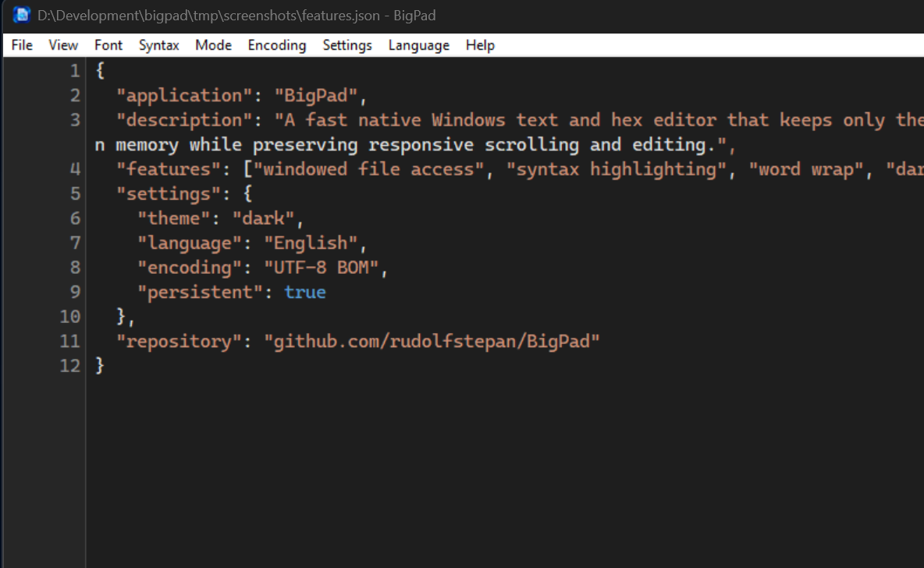The width and height of the screenshot is (924, 568).
Task: Open the View menu
Action: (63, 45)
